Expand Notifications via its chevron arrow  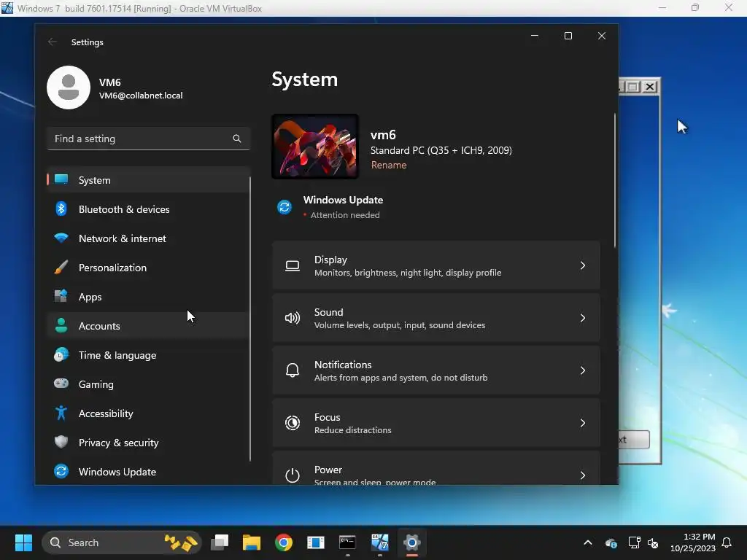583,370
